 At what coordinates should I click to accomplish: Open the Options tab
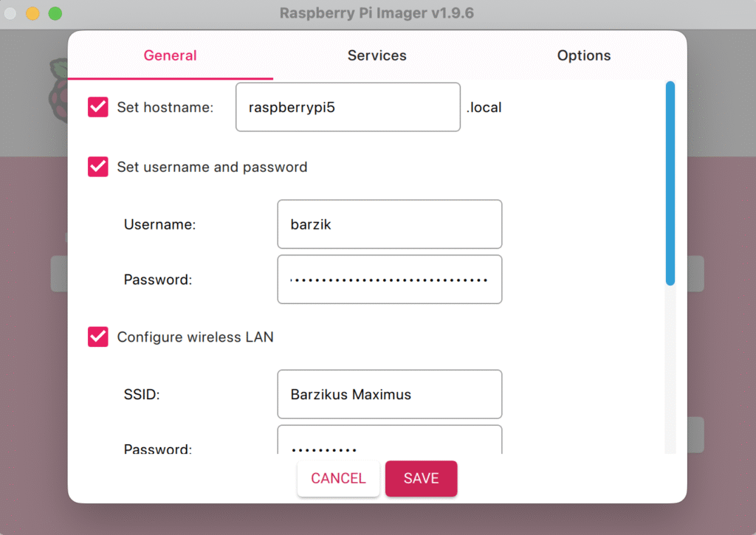[583, 55]
